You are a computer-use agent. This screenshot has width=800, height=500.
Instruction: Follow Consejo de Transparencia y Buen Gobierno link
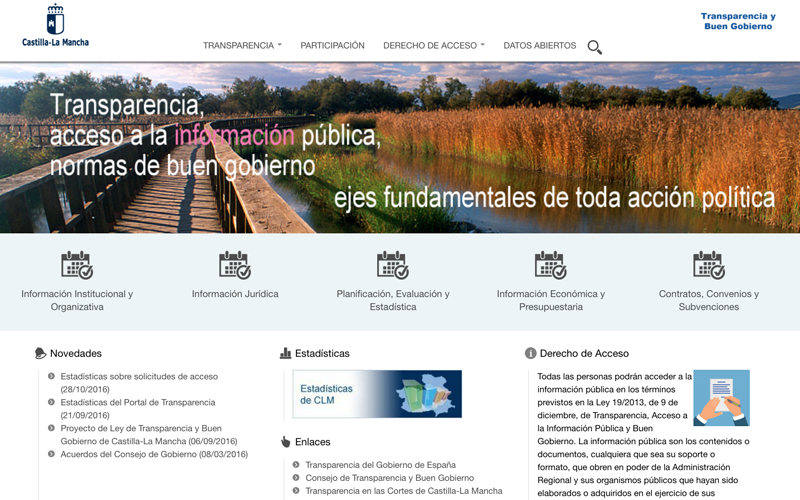[x=390, y=478]
